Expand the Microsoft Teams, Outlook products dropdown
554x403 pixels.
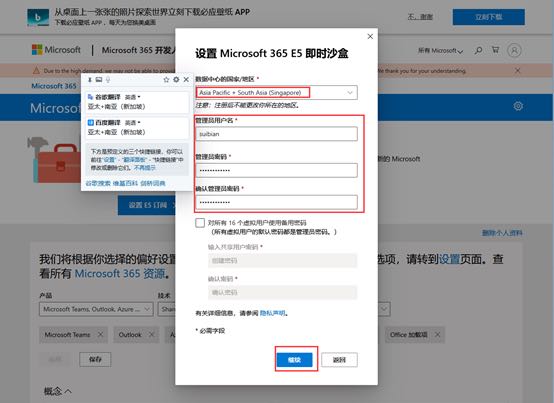click(x=96, y=309)
